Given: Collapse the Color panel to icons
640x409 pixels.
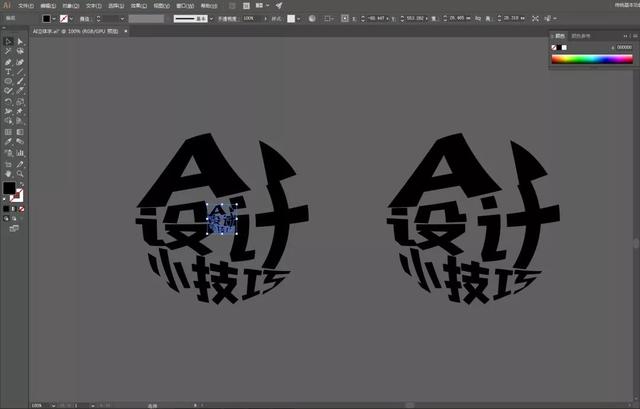Looking at the screenshot, I should tap(625, 36).
